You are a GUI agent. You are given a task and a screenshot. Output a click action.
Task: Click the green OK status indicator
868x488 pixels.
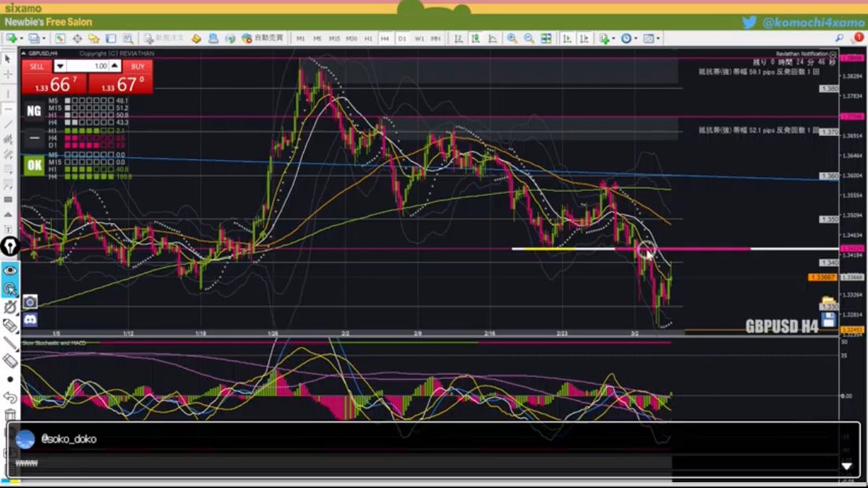pyautogui.click(x=33, y=166)
